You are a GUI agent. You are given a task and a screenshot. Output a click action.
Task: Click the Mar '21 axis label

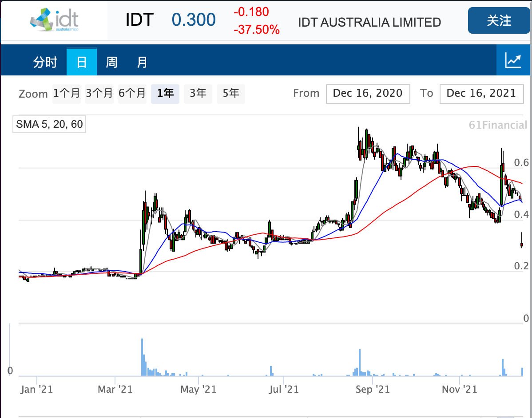[x=115, y=389]
